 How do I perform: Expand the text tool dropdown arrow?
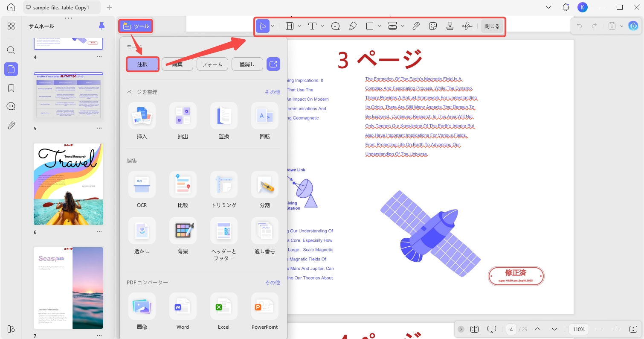[x=322, y=26]
